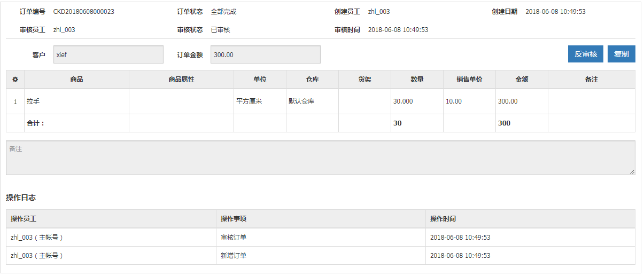Select the 商品属性 column header
The image size is (644, 276).
point(181,80)
